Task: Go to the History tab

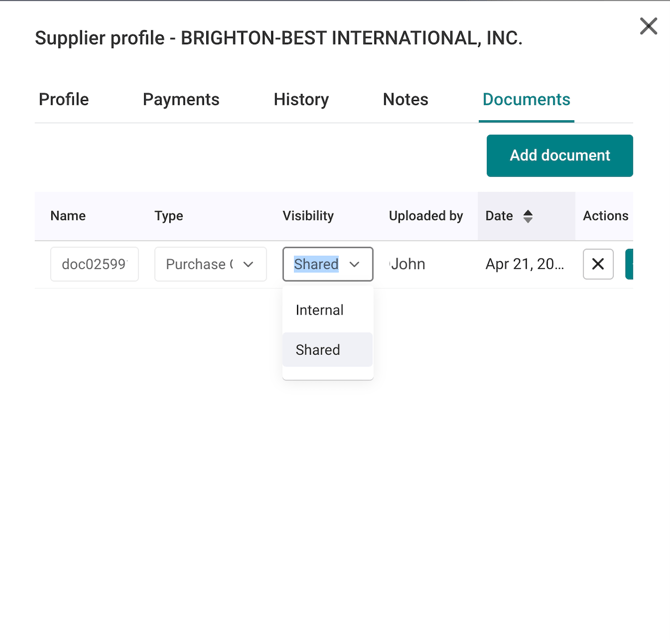Action: click(x=301, y=100)
